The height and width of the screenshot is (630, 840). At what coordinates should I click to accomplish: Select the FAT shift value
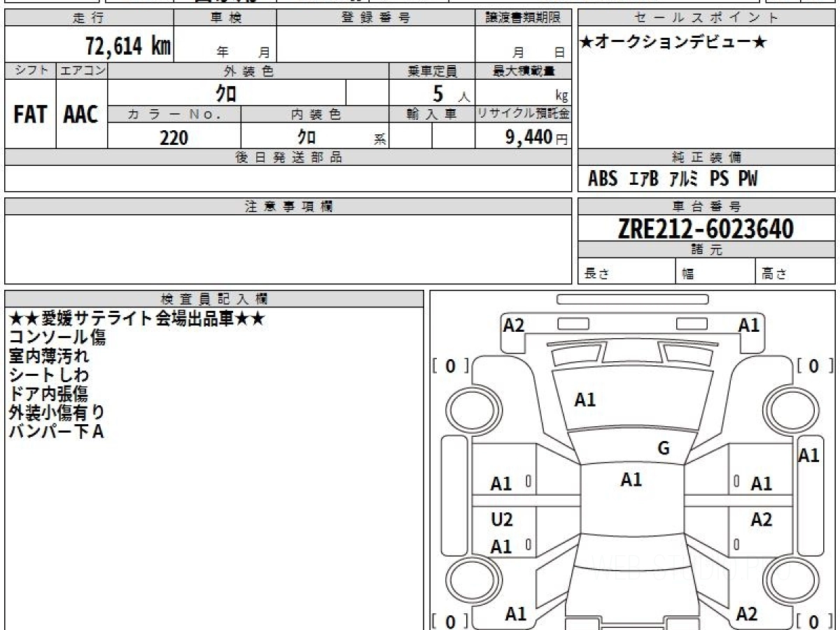30,115
